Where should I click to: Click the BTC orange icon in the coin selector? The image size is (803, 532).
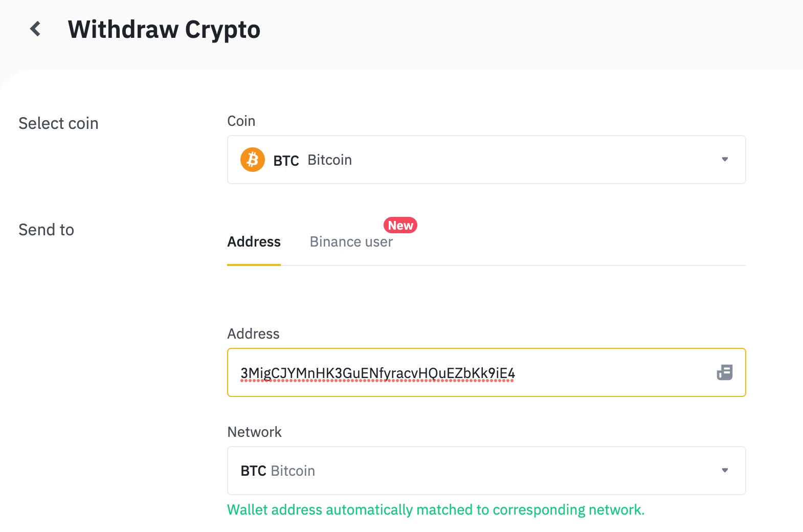pos(253,160)
